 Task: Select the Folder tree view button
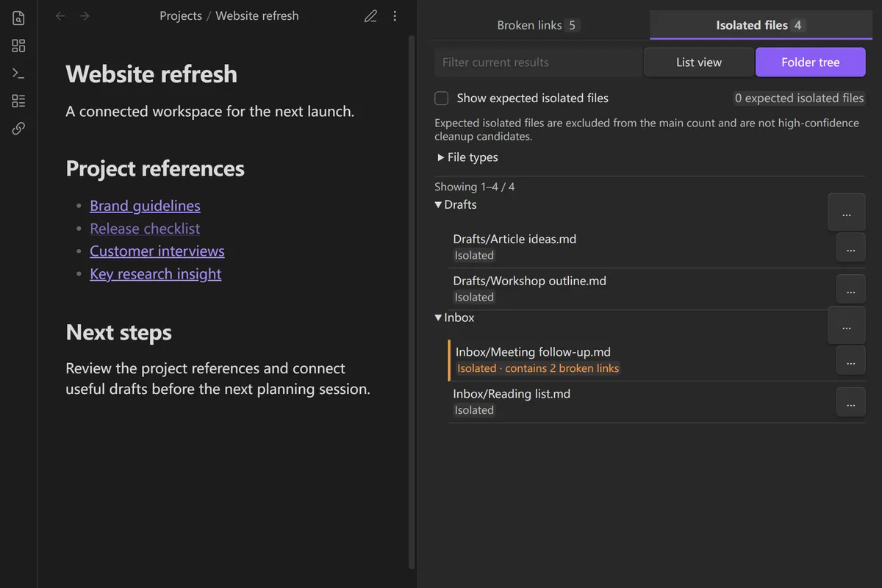point(810,62)
